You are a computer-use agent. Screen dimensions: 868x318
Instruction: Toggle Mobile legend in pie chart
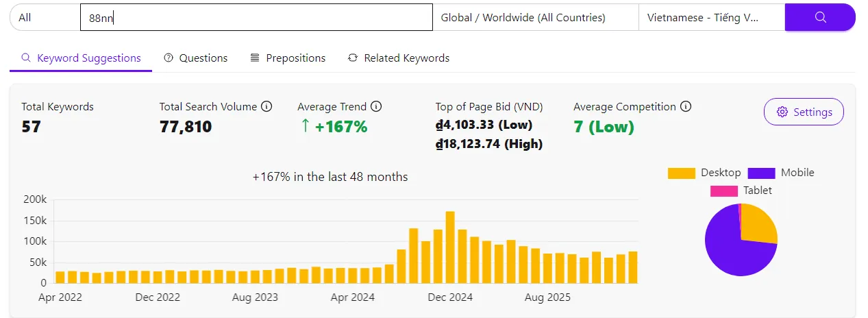pyautogui.click(x=781, y=173)
